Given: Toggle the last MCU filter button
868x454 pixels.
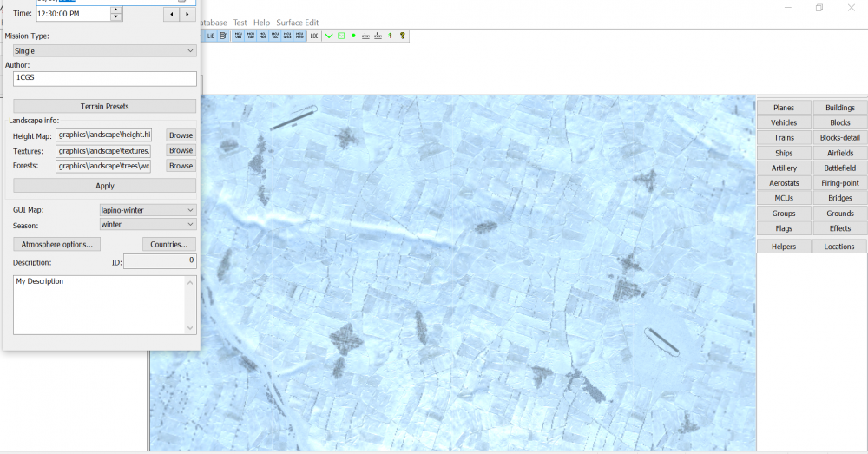Looking at the screenshot, I should pos(299,36).
